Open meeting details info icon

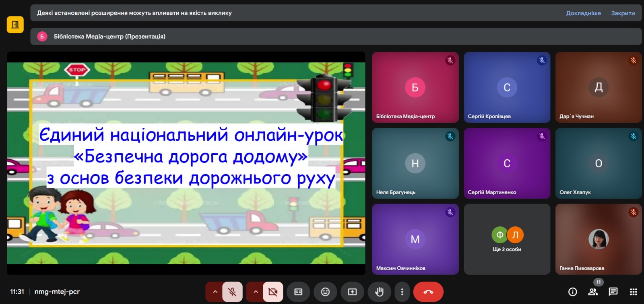click(x=573, y=292)
